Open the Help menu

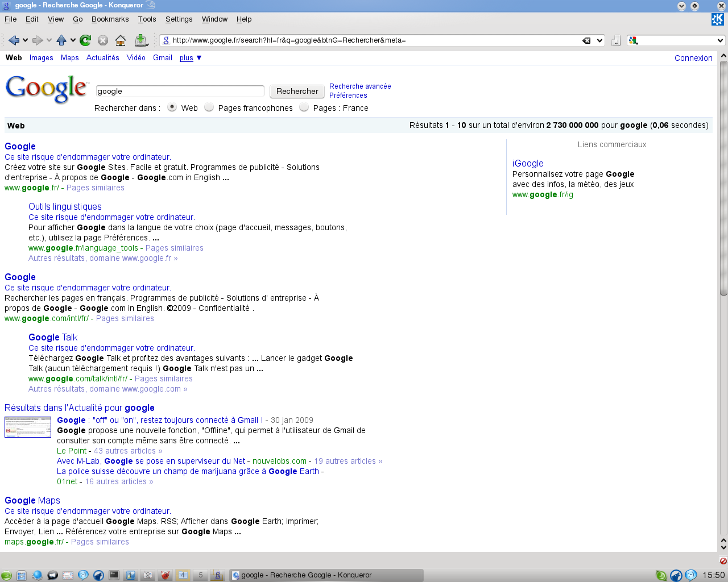(244, 19)
